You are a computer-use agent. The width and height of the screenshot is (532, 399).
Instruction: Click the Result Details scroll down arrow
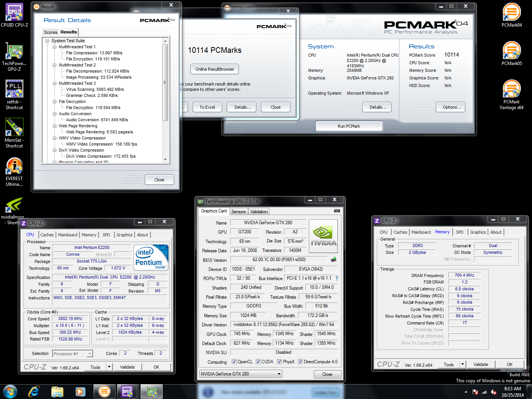coord(165,159)
